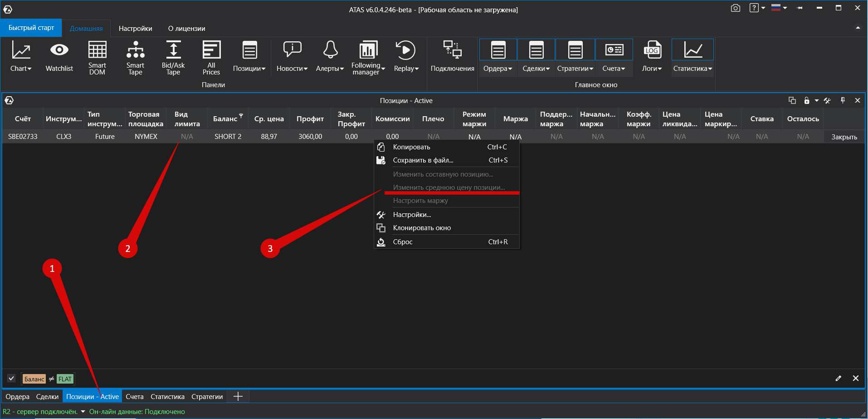Collapse the ribbon with the arrow
The image size is (868, 419).
pos(858,28)
